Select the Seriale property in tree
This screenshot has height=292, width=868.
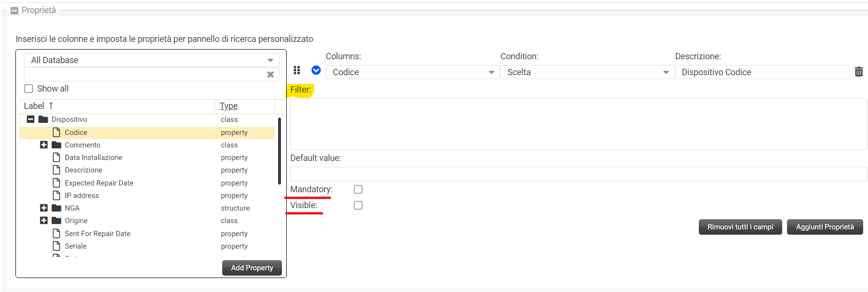pos(76,246)
